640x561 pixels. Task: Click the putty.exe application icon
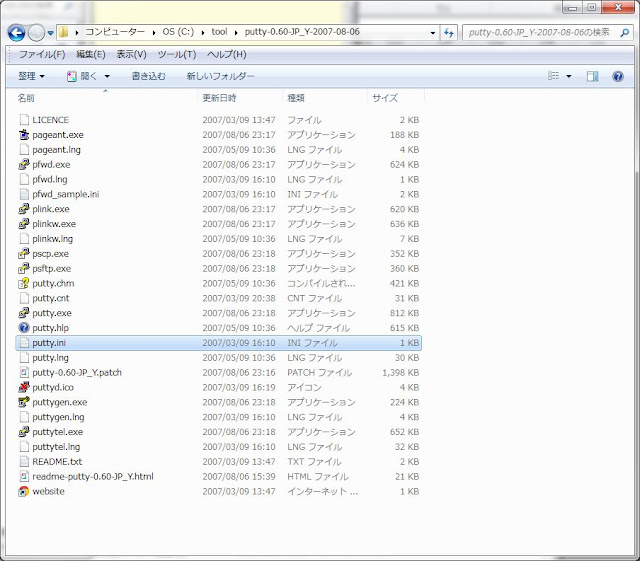(x=24, y=313)
